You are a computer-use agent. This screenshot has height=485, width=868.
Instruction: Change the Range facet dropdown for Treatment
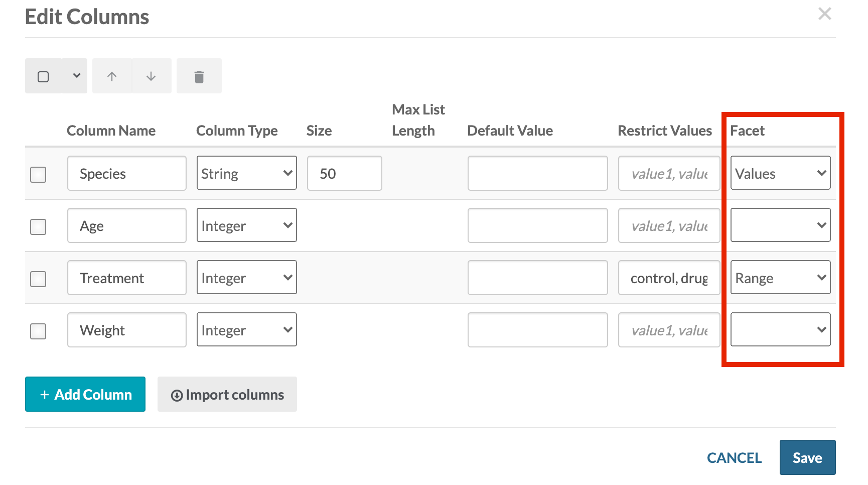pos(780,277)
